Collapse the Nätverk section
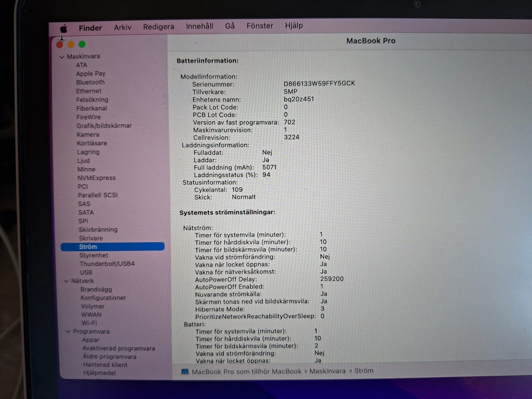Image resolution: width=532 pixels, height=399 pixels. pyautogui.click(x=66, y=282)
